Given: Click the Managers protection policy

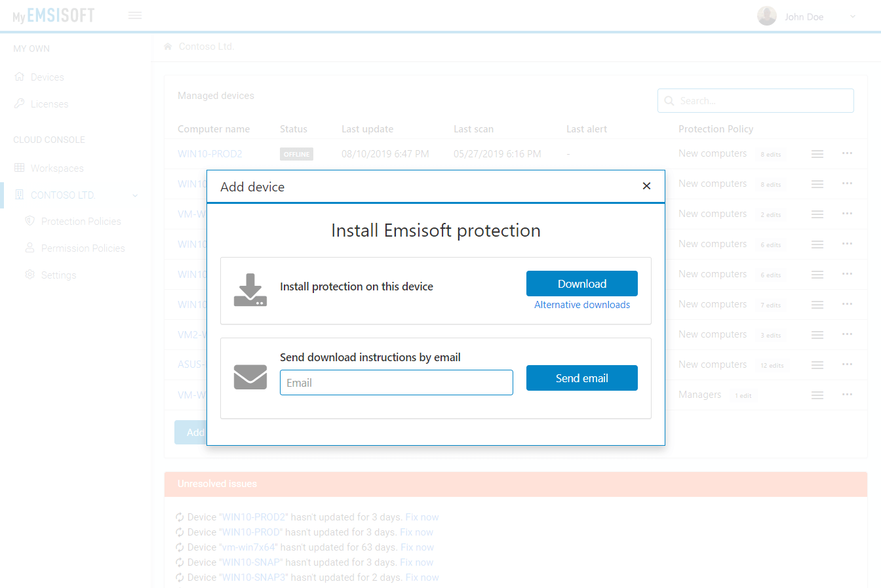Looking at the screenshot, I should tap(699, 395).
